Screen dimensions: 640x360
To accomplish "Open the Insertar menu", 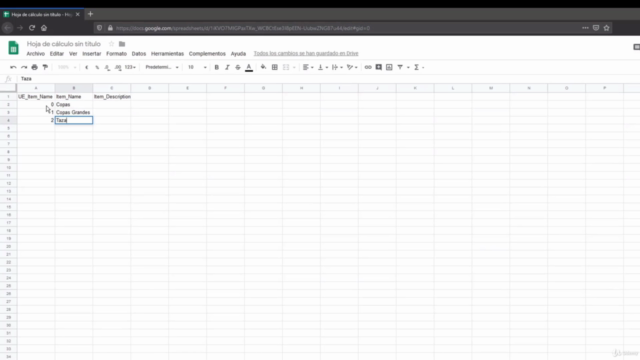I will 91,54.
